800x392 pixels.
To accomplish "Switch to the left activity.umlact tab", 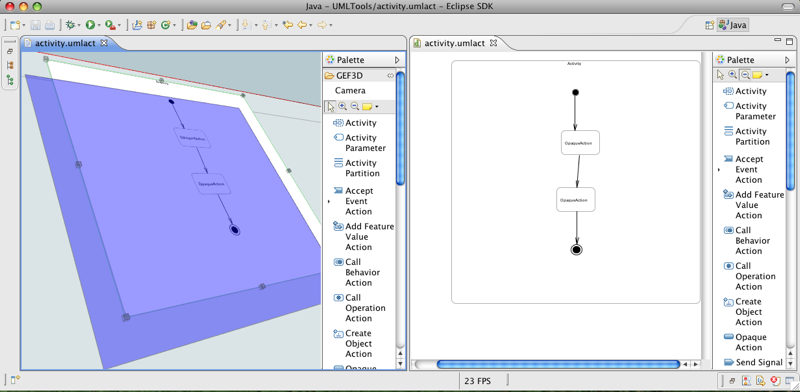I will point(65,43).
